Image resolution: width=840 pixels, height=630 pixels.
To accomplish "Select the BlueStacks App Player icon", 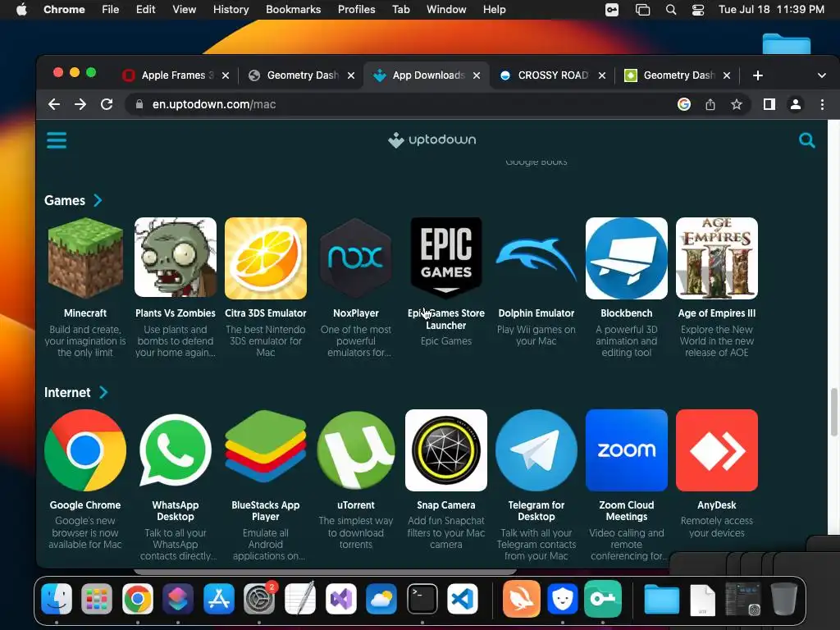I will [266, 447].
